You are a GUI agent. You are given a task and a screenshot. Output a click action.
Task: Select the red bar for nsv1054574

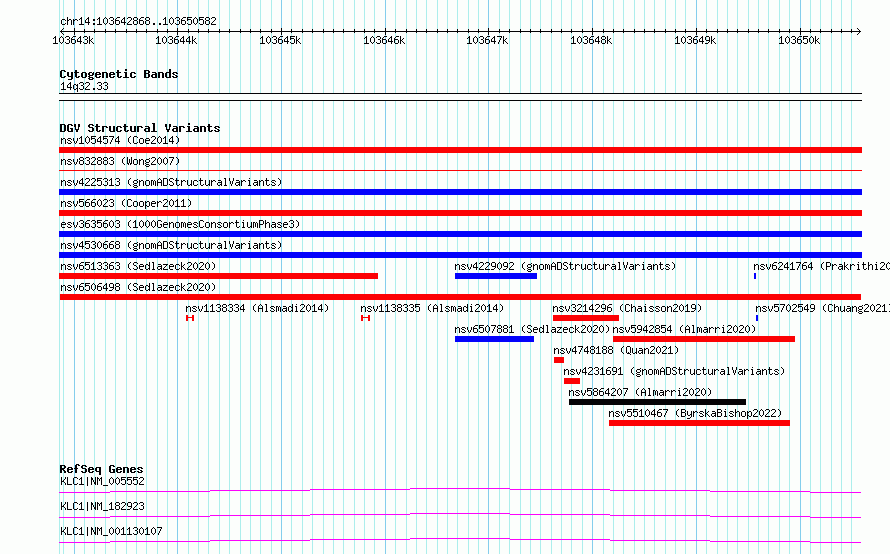pos(460,150)
